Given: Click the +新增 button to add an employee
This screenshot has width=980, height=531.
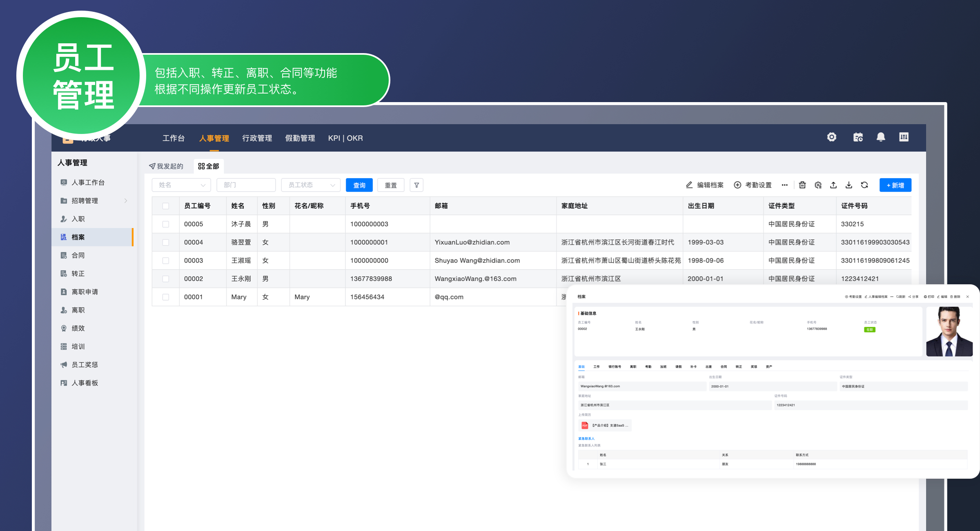Looking at the screenshot, I should [895, 185].
